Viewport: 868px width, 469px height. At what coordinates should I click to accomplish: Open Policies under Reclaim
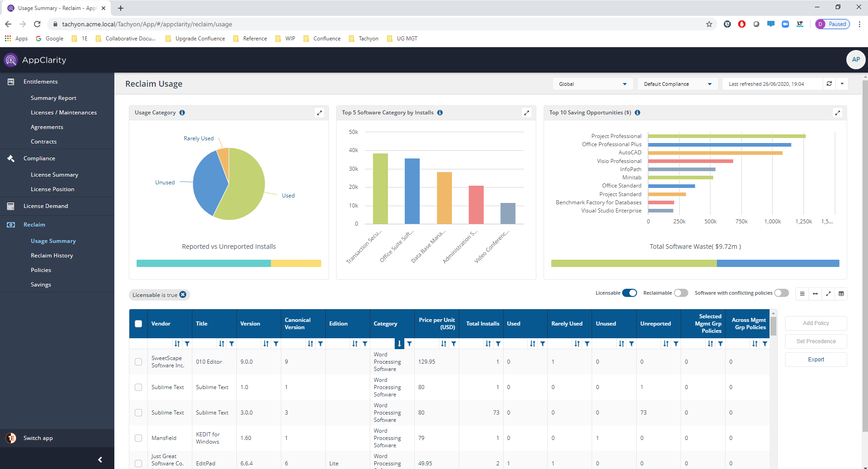click(x=41, y=270)
